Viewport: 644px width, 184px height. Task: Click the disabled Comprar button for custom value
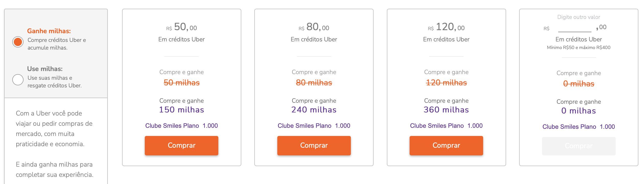tap(579, 146)
